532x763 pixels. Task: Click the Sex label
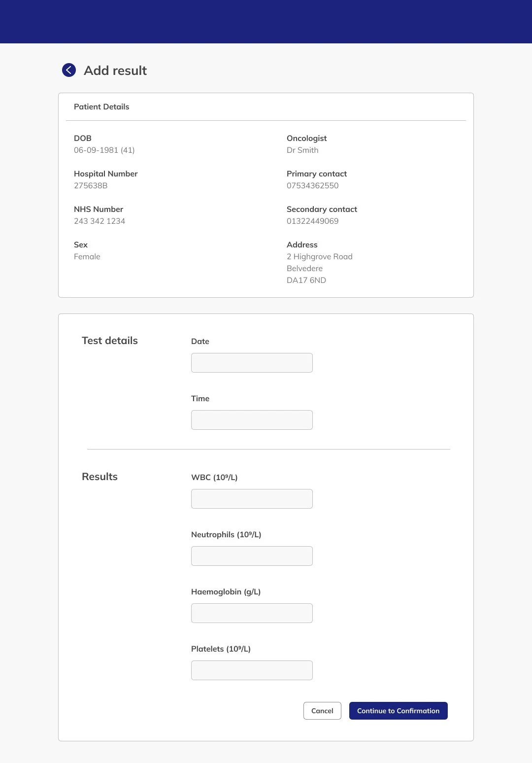click(x=81, y=244)
